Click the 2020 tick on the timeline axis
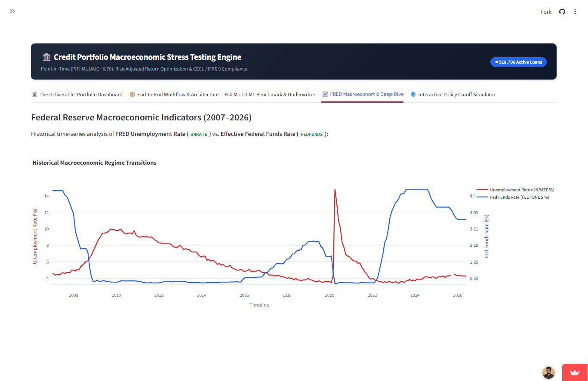The image size is (588, 381). point(329,295)
